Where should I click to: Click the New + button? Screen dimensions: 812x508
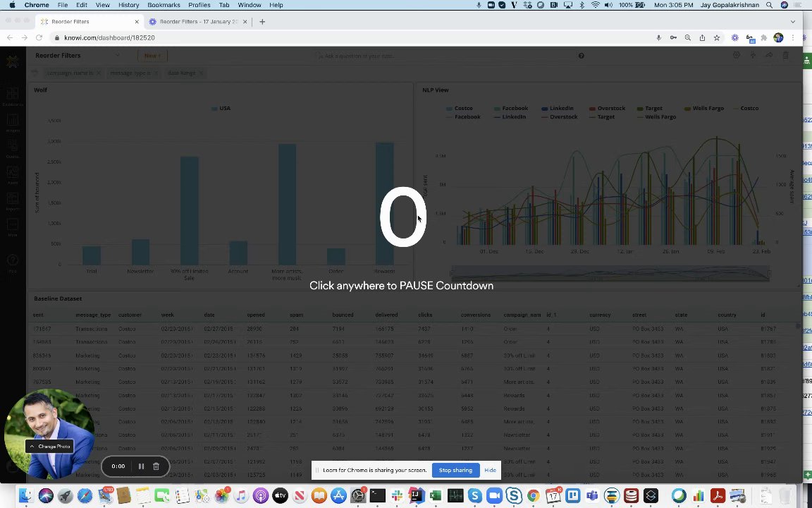click(x=152, y=56)
